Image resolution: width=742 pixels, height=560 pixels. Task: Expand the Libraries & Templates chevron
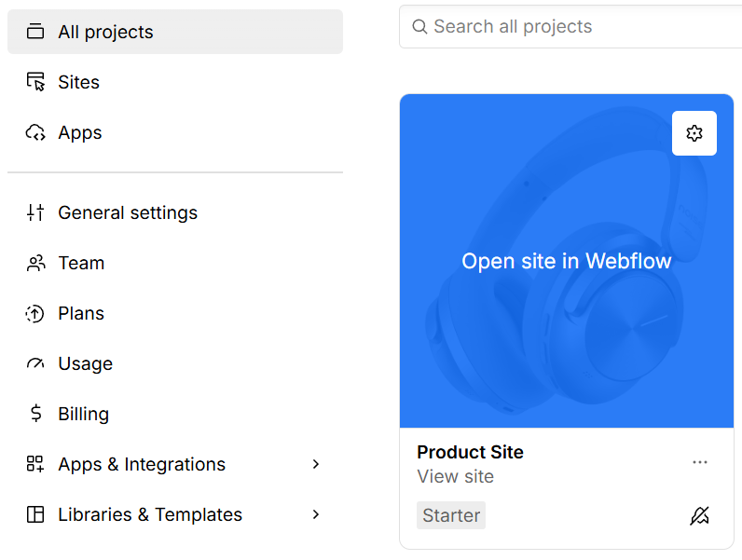[316, 514]
